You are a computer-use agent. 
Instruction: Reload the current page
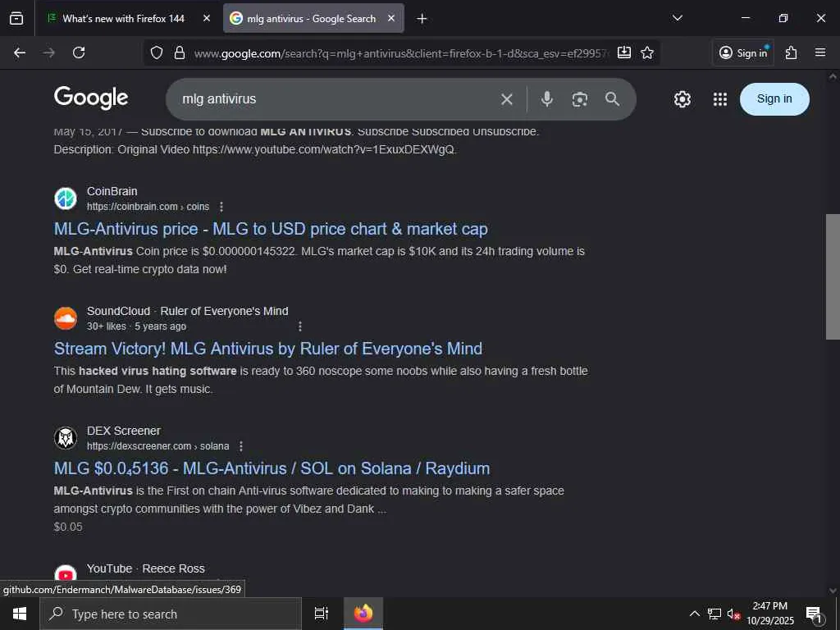point(79,52)
